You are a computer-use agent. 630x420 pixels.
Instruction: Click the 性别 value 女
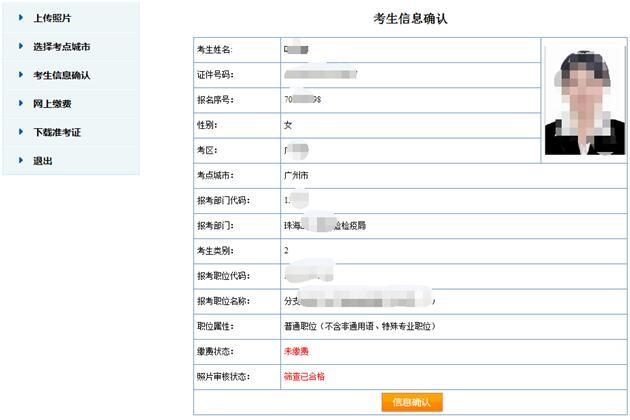coord(289,125)
